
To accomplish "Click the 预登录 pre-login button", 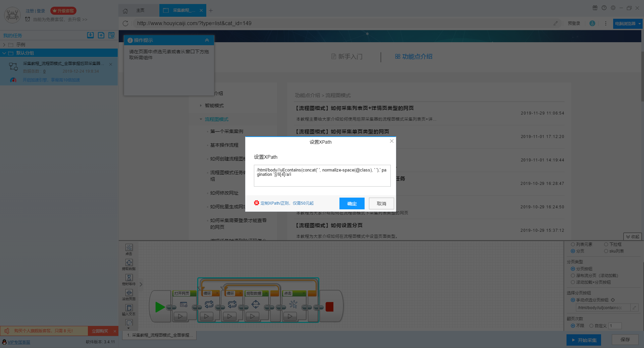I will [574, 23].
